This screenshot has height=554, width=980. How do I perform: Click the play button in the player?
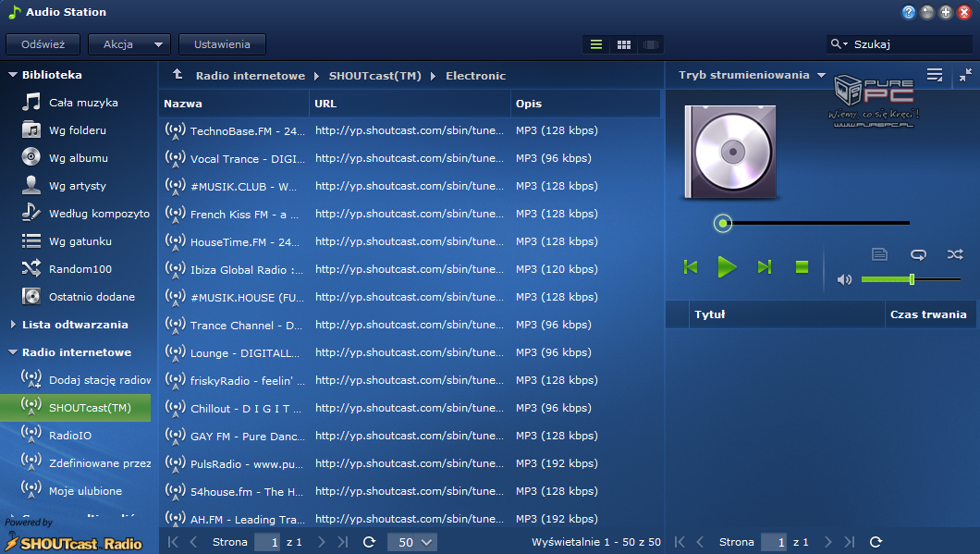(727, 267)
